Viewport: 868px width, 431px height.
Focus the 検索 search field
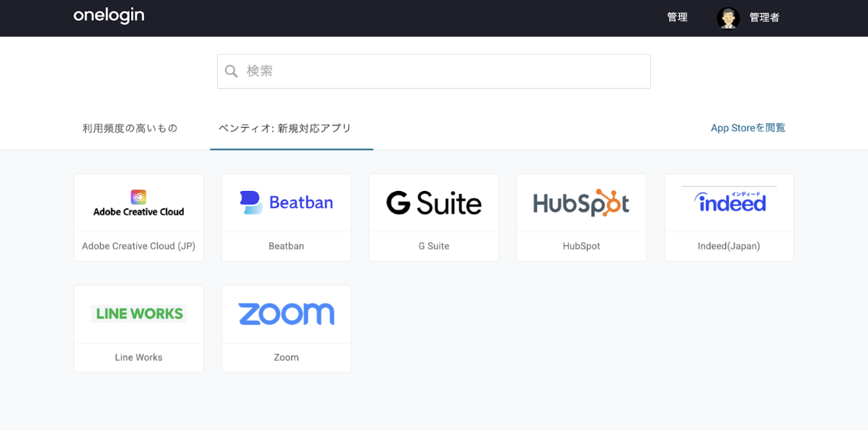434,71
